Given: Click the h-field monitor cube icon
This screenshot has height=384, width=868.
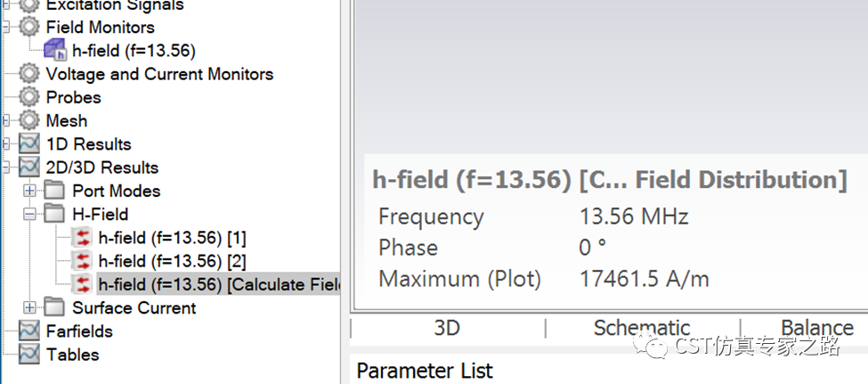Looking at the screenshot, I should click(55, 50).
